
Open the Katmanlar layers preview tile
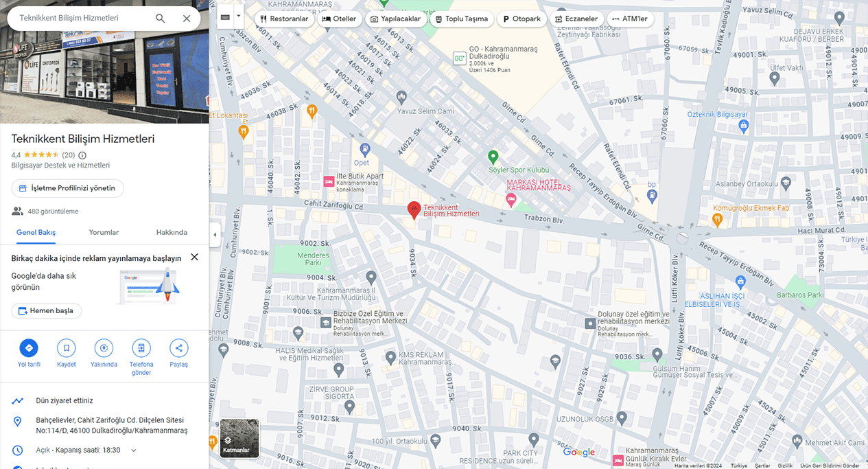239,438
